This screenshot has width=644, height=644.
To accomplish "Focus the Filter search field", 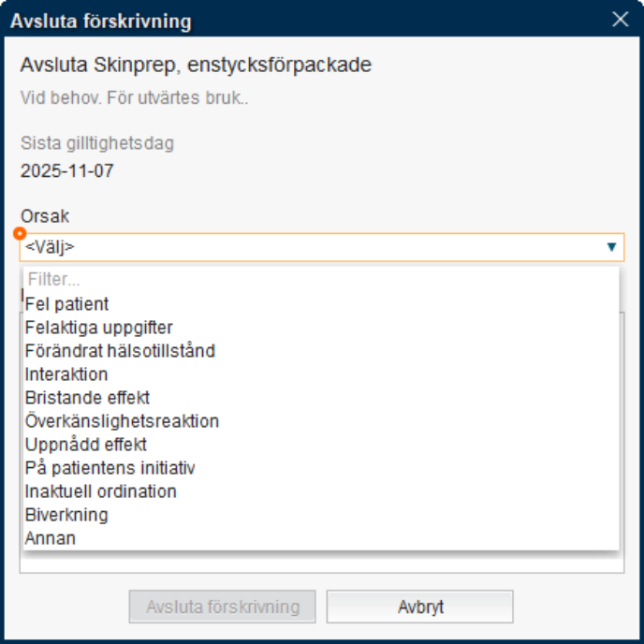I will coord(318,279).
